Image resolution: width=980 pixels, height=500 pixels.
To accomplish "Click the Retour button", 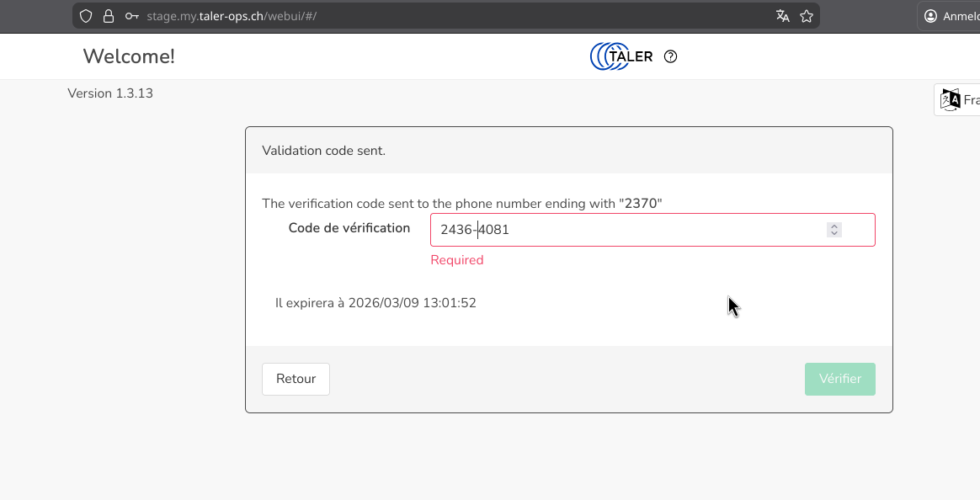I will (296, 379).
